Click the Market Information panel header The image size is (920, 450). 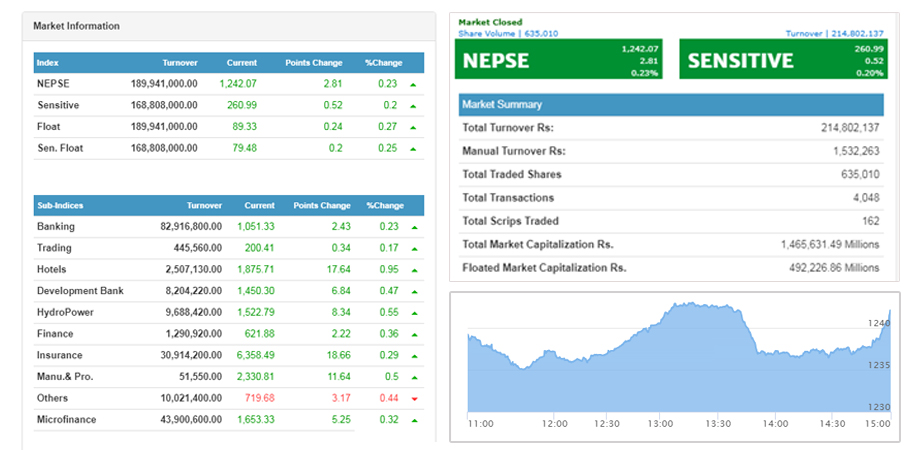pyautogui.click(x=229, y=26)
